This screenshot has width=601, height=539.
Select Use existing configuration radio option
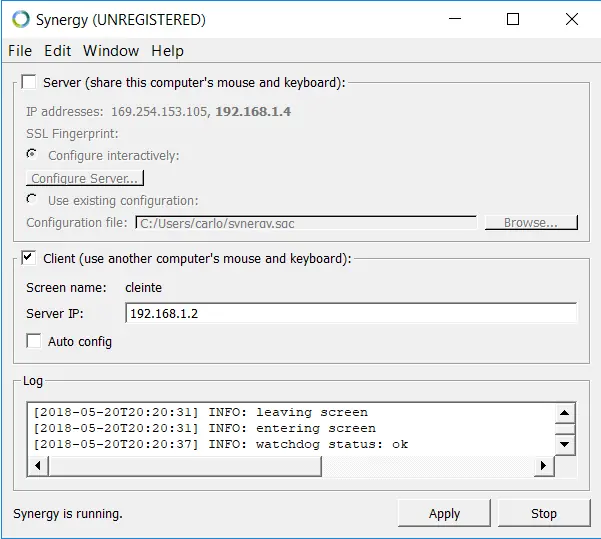pos(34,200)
